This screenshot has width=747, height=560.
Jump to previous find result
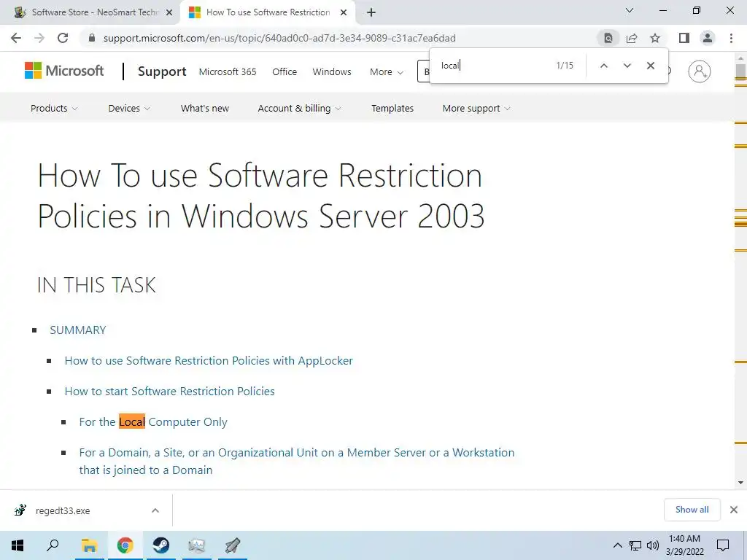[x=603, y=66]
